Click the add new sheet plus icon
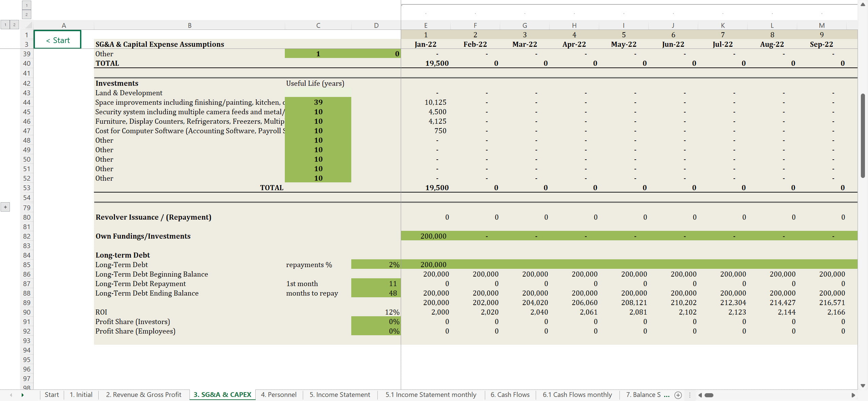This screenshot has height=401, width=868. coord(678,395)
